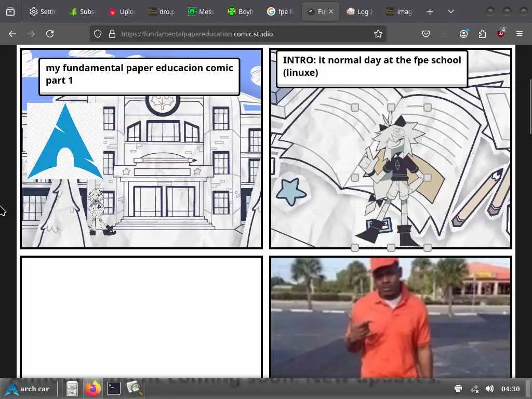Switch to the Google fpe search tab
This screenshot has height=399, width=532.
pos(281,11)
